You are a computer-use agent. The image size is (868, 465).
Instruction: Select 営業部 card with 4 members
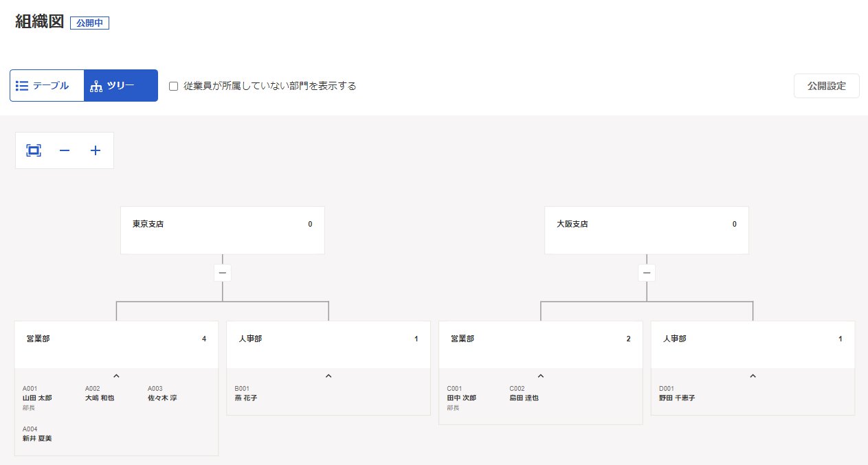[x=116, y=344]
